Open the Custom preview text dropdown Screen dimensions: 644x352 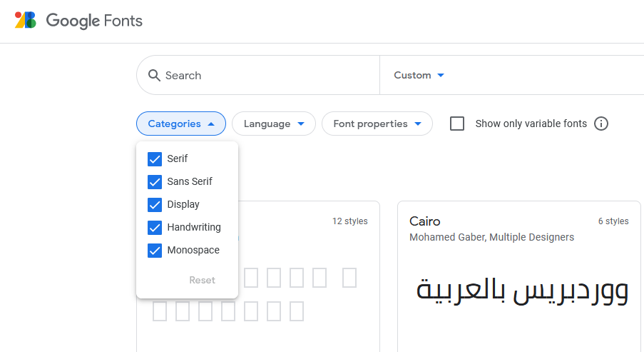pos(419,75)
